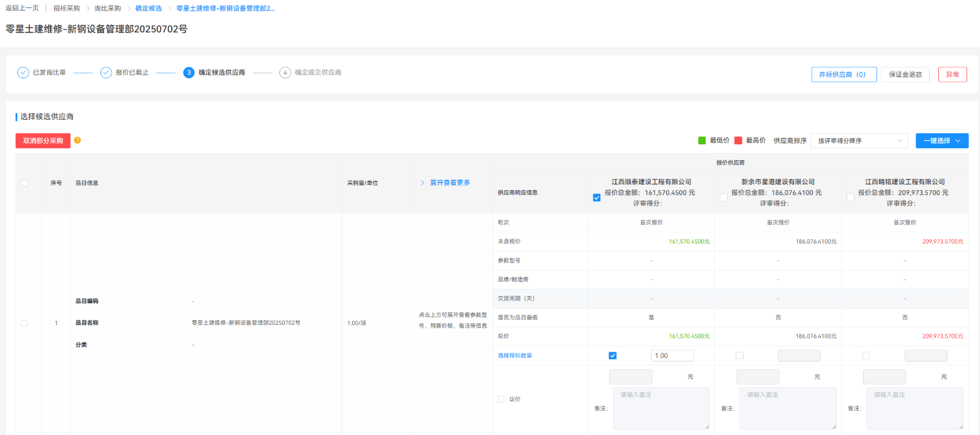Check supplier 新余市星港建设有限公司 checkbox

tap(723, 198)
